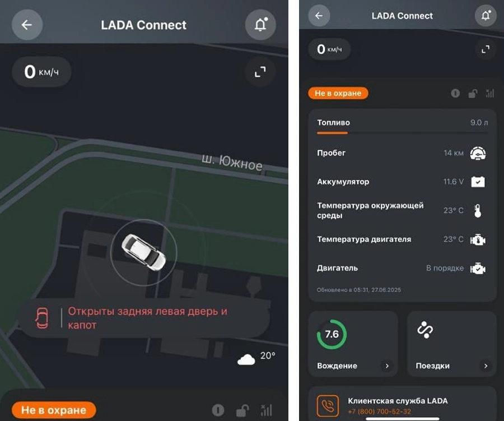
Task: Tap the battery status icon
Action: click(478, 182)
